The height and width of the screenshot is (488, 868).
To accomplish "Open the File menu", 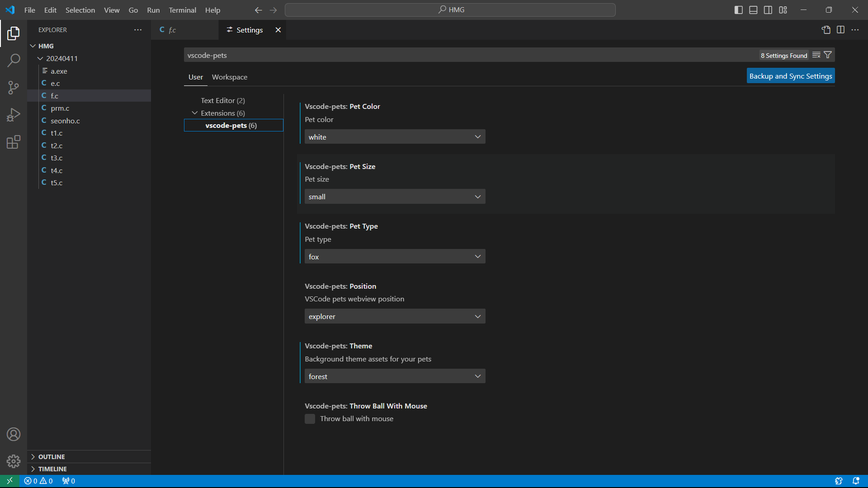I will pyautogui.click(x=30, y=10).
